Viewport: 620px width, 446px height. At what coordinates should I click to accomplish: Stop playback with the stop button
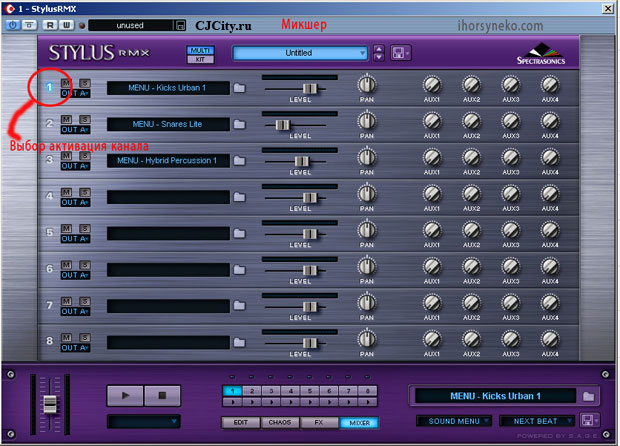click(x=162, y=395)
